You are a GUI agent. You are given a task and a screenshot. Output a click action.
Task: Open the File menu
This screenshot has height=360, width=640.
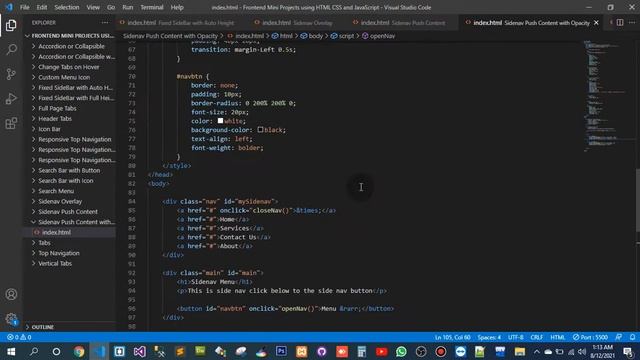pyautogui.click(x=24, y=7)
